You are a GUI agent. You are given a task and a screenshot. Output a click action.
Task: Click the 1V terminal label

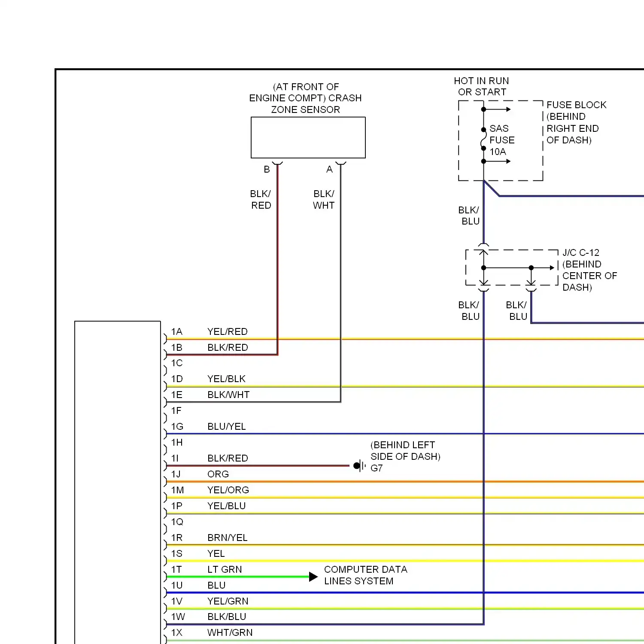click(177, 601)
